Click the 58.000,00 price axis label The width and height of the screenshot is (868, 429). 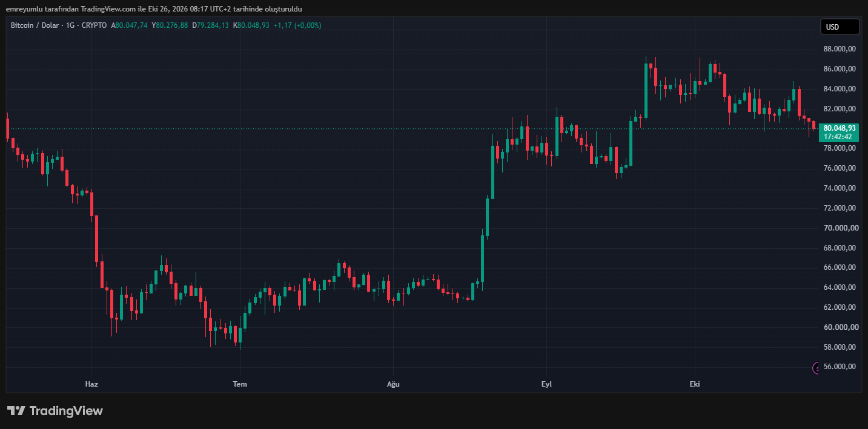tap(839, 347)
